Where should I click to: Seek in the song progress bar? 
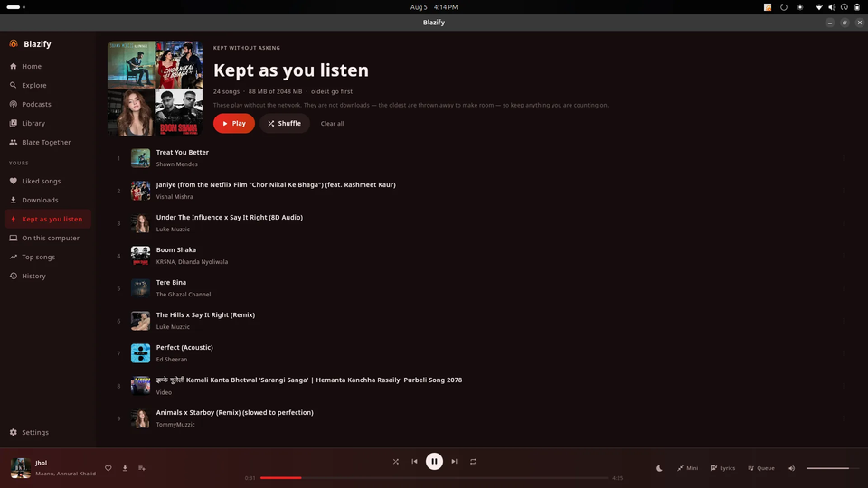pyautogui.click(x=434, y=477)
